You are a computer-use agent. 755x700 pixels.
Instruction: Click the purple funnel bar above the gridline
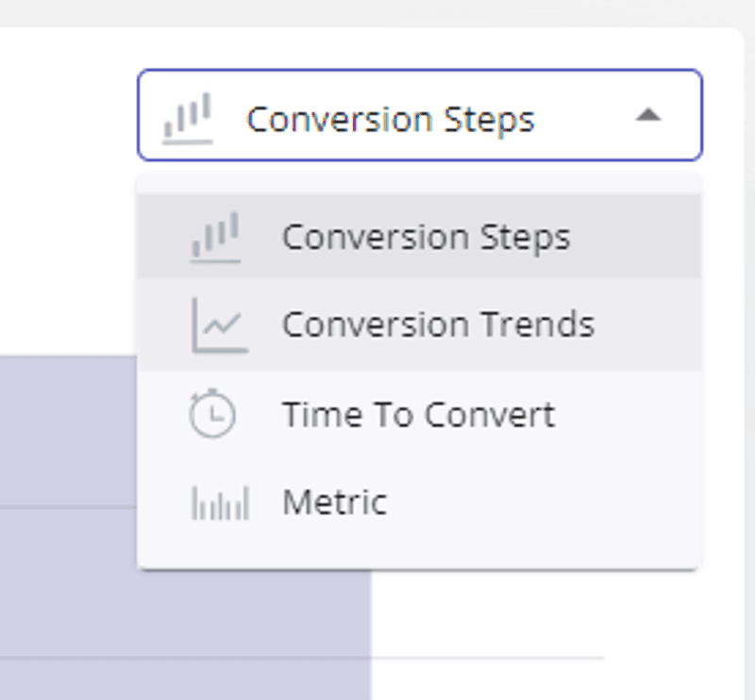point(66,429)
